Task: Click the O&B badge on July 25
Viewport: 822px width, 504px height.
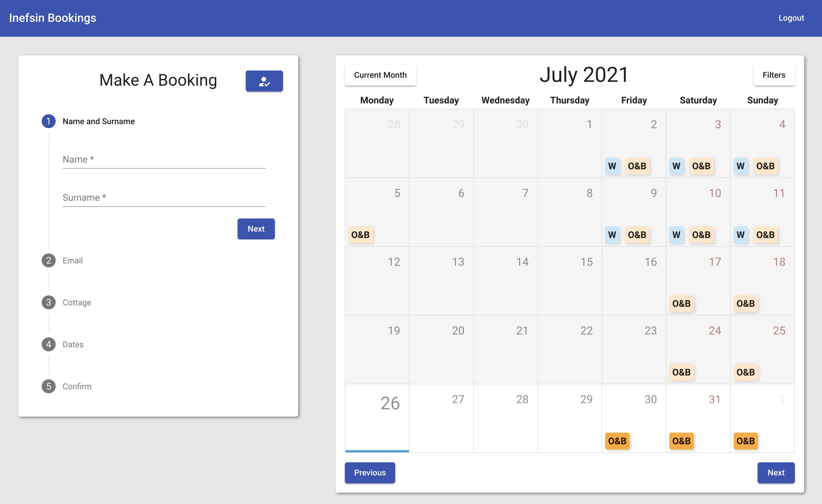Action: (x=745, y=372)
